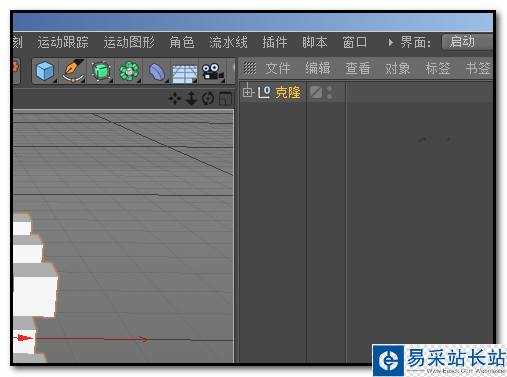
Task: Toggle the 克隆 layer swatch
Action: coord(316,92)
